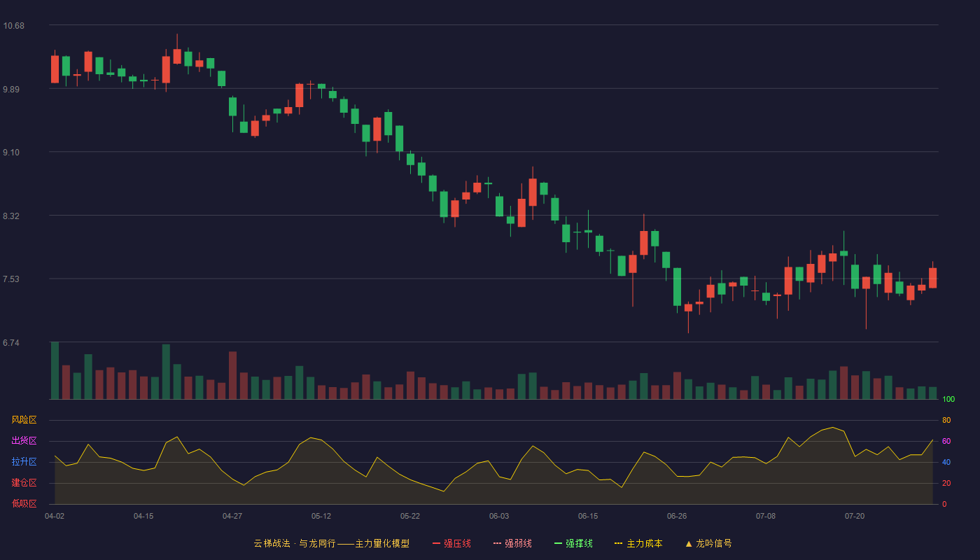Select the 低吸区 zone label
This screenshot has width=980, height=560.
(24, 504)
